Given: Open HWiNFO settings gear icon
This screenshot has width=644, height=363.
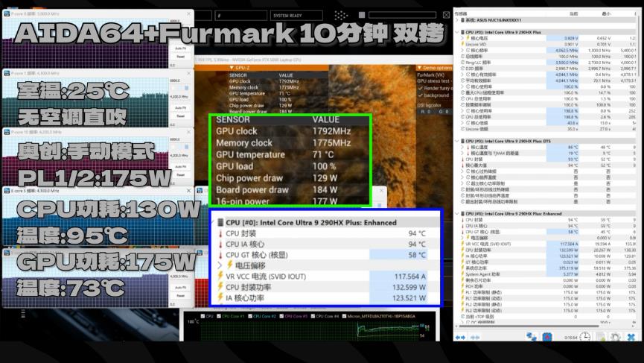Looking at the screenshot, I should (x=615, y=337).
